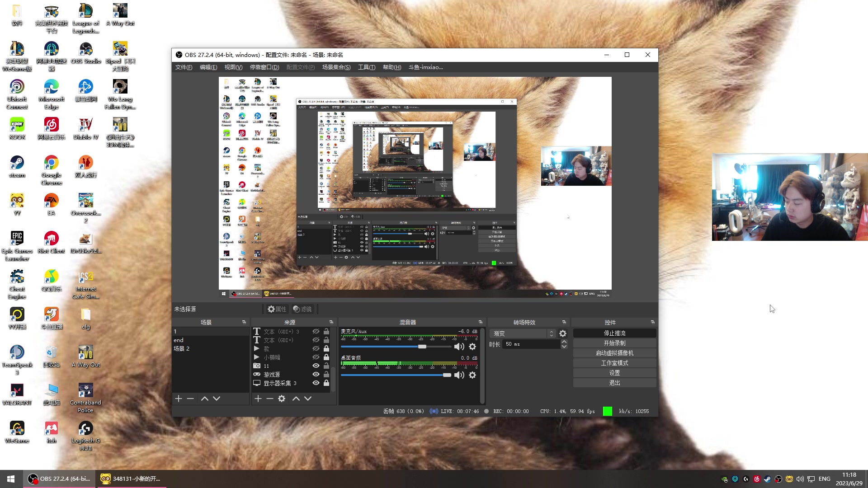868x488 pixels.
Task: Move the selected scene down with arrow
Action: point(217,399)
